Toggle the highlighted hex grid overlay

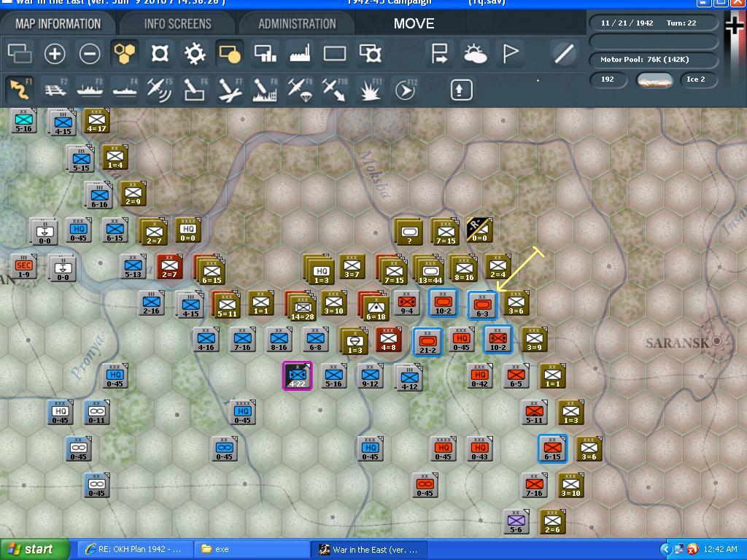coord(124,53)
